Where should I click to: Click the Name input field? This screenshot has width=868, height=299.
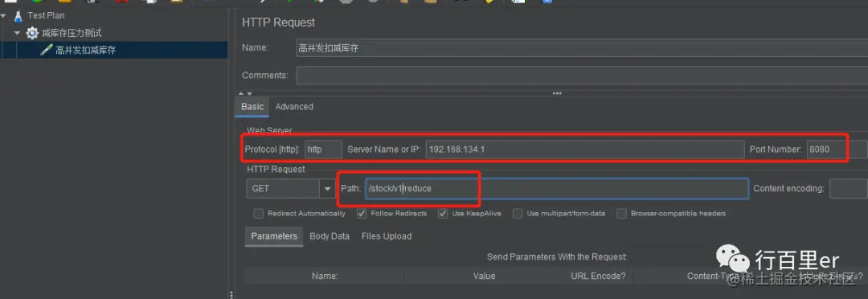(x=582, y=48)
